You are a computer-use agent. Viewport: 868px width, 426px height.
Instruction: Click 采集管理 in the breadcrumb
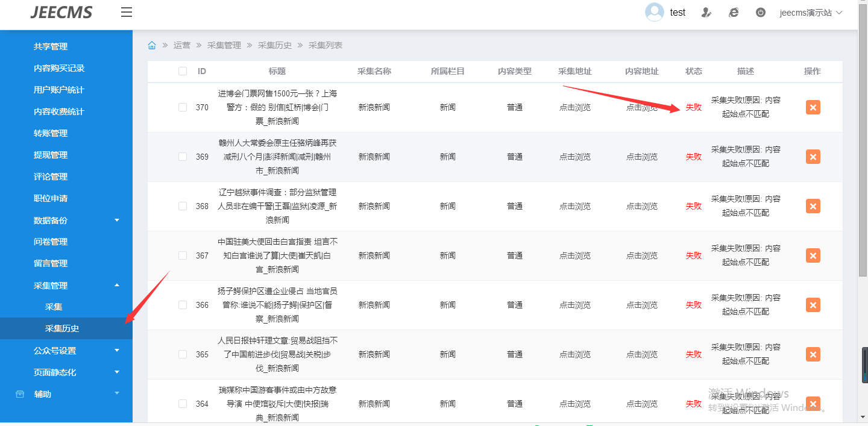click(224, 45)
